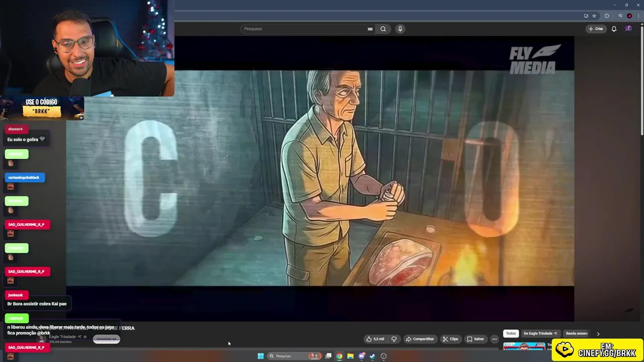644x362 pixels.
Task: Open OBS Studio from the taskbar
Action: (384, 356)
